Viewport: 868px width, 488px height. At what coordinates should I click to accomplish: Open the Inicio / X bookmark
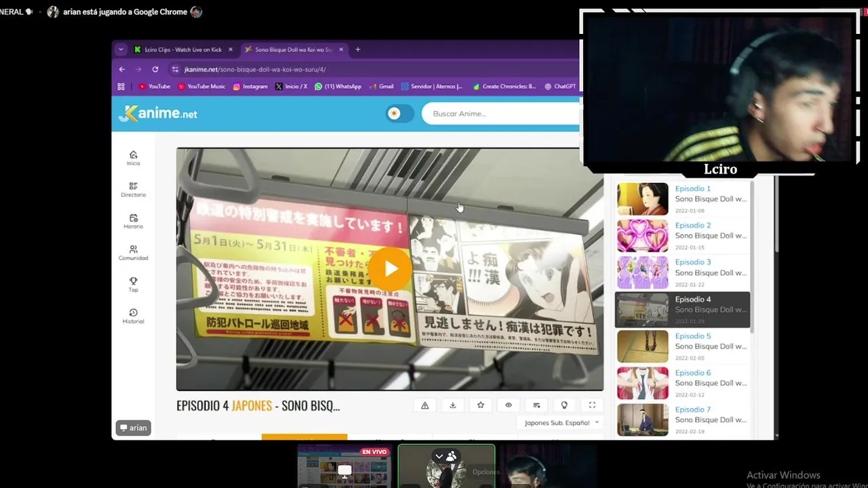291,86
